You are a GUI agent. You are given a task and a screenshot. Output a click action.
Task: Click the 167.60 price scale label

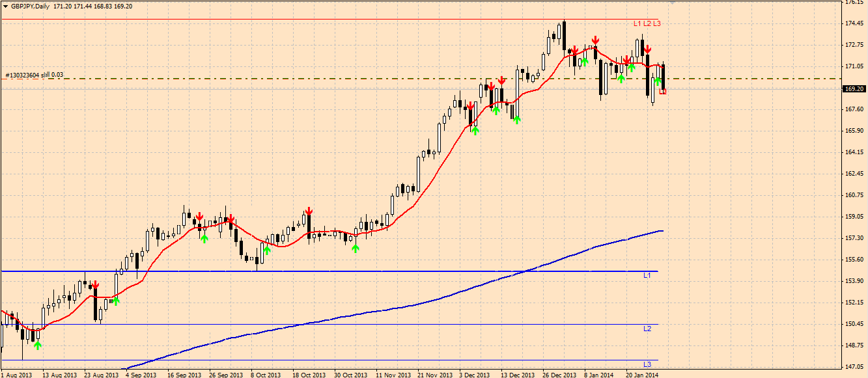[x=854, y=109]
